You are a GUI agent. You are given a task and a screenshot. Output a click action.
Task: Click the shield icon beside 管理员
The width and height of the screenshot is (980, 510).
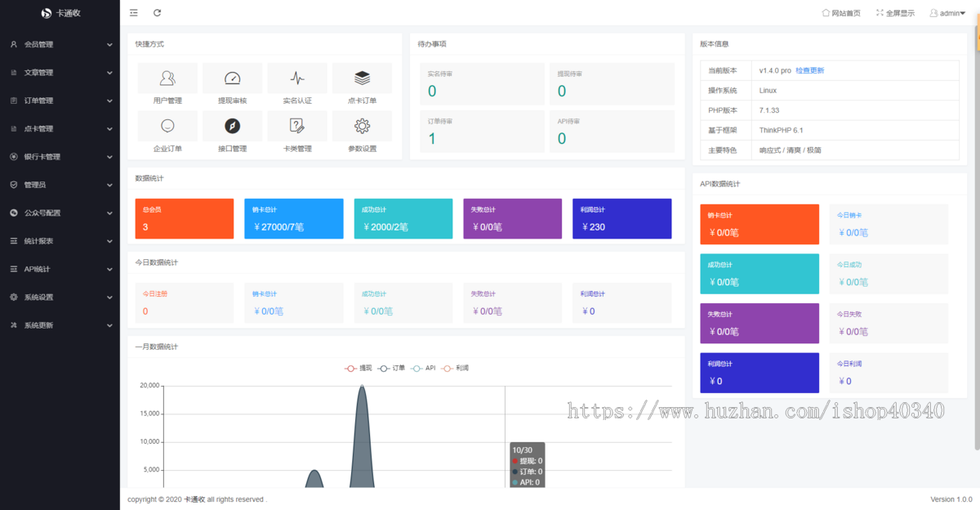14,185
